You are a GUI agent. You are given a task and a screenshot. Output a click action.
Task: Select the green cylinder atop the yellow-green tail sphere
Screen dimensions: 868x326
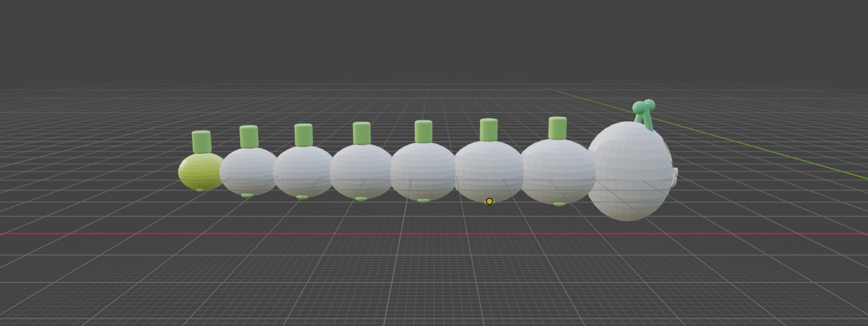point(201,142)
